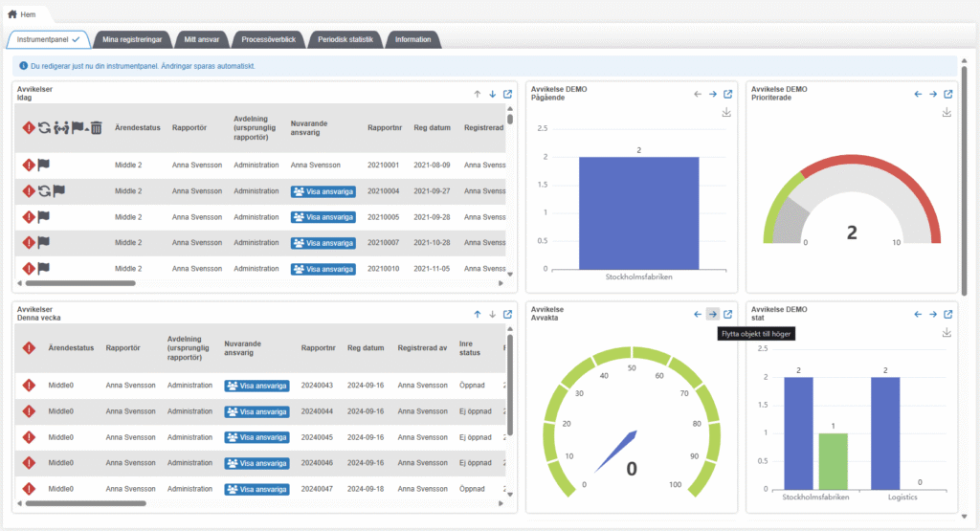The image size is (980, 531).
Task: Move the Avvakta gauge panel right
Action: 713,314
